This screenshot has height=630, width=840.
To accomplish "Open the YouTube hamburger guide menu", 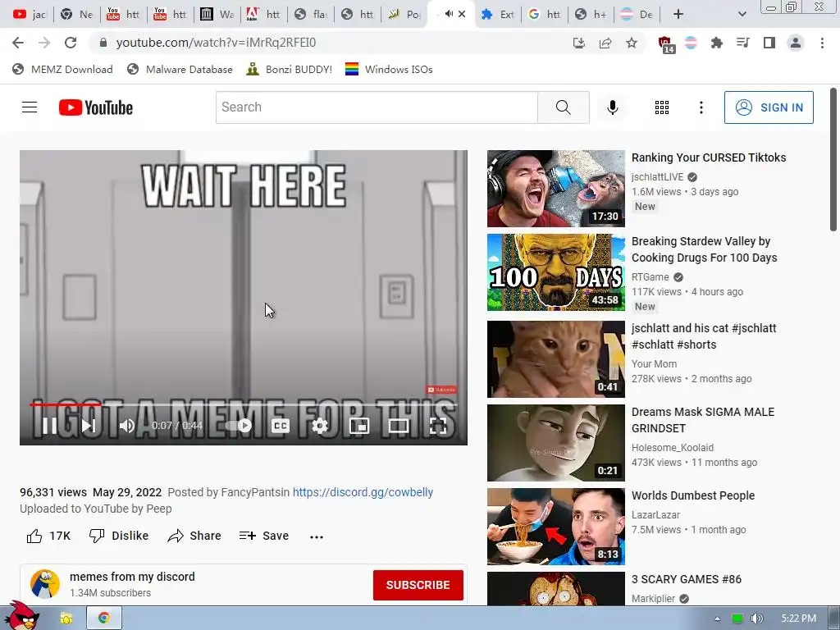I will click(x=30, y=107).
